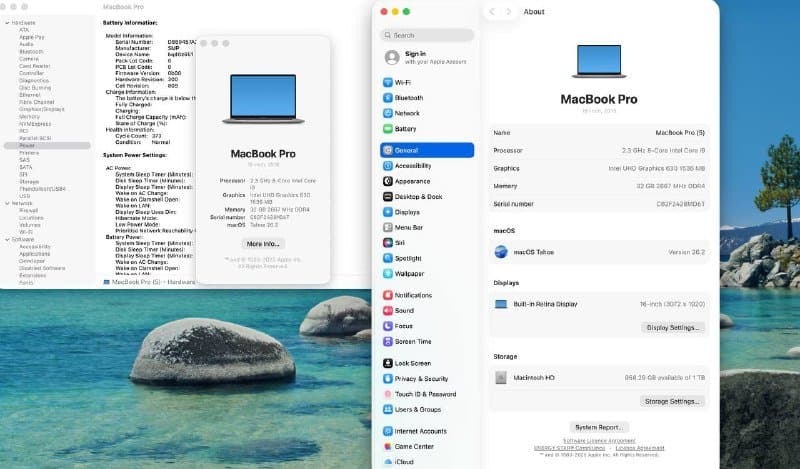Open the iCloud icon in sidebar
This screenshot has width=800, height=469.
(388, 462)
